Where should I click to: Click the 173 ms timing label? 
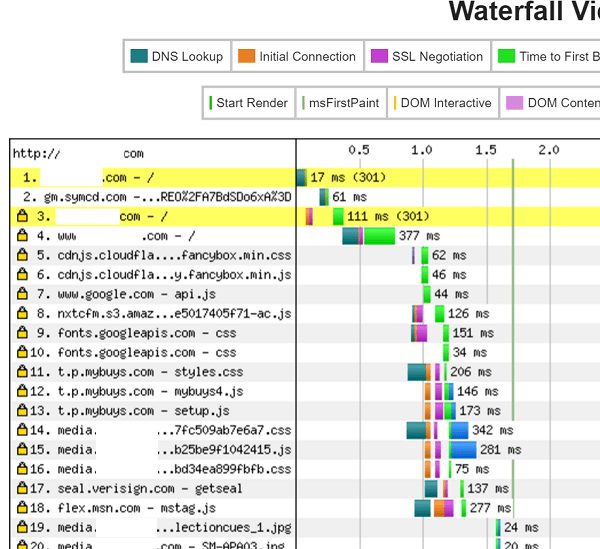(x=480, y=411)
